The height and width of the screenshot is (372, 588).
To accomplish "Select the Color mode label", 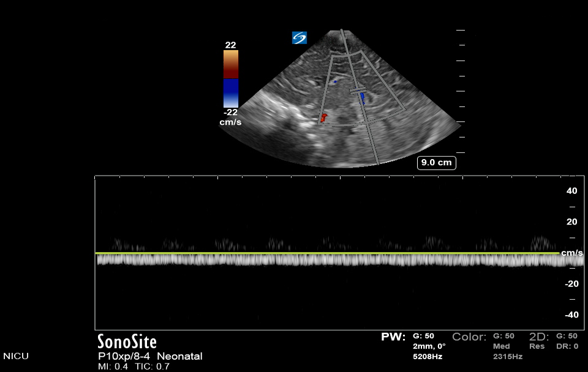I will pyautogui.click(x=469, y=337).
